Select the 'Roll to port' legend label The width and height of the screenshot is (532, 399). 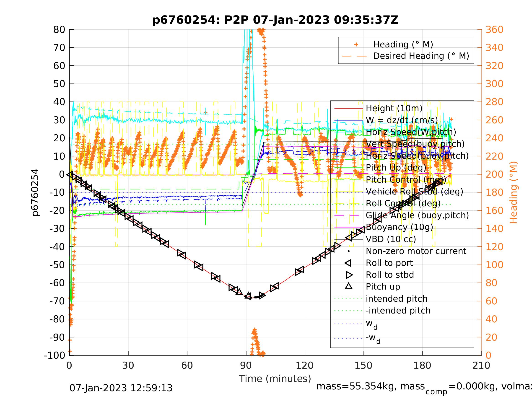pos(389,263)
